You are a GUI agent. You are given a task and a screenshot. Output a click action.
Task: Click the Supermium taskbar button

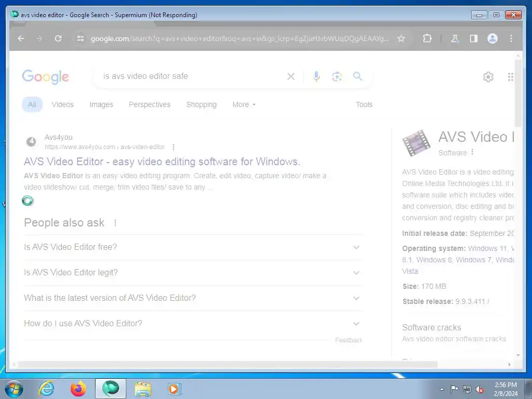[x=111, y=389]
